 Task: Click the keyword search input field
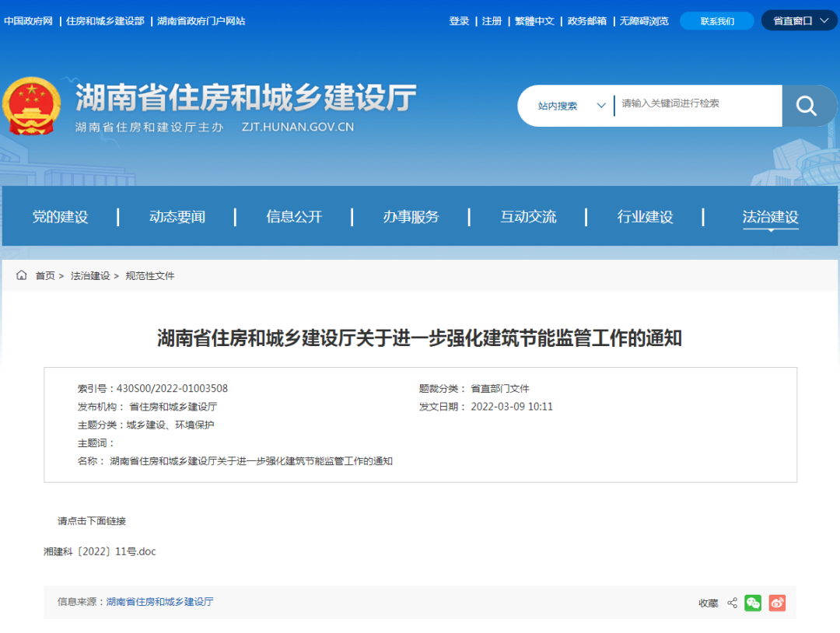696,103
